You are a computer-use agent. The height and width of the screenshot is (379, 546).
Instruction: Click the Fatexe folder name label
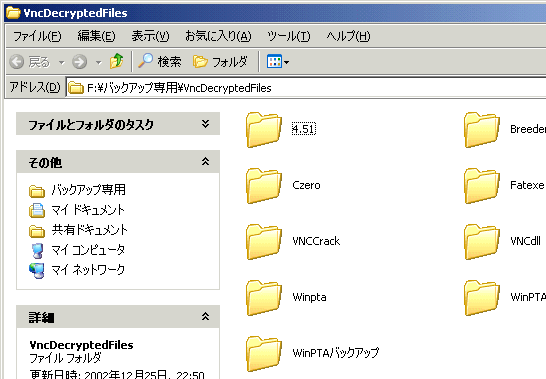pos(527,185)
